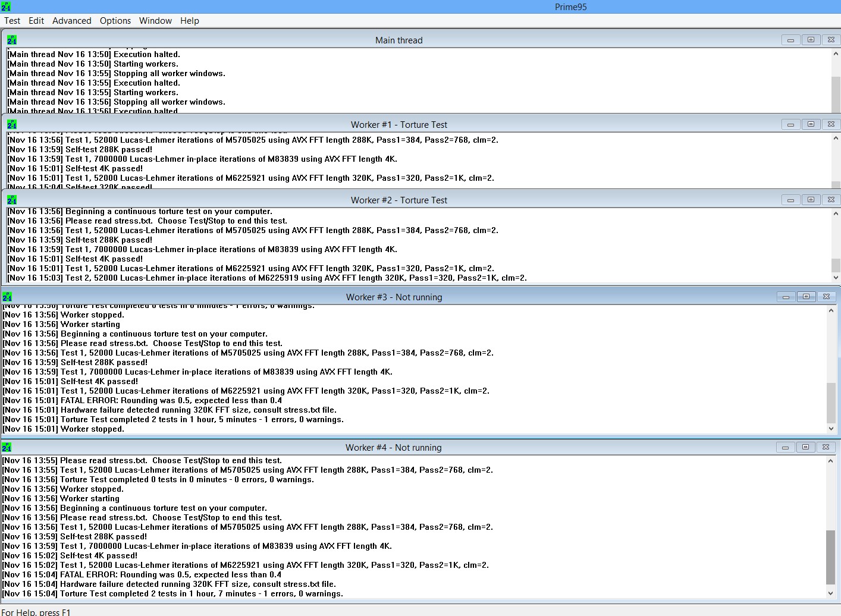This screenshot has height=616, width=841.
Task: Open the Window menu
Action: 155,21
